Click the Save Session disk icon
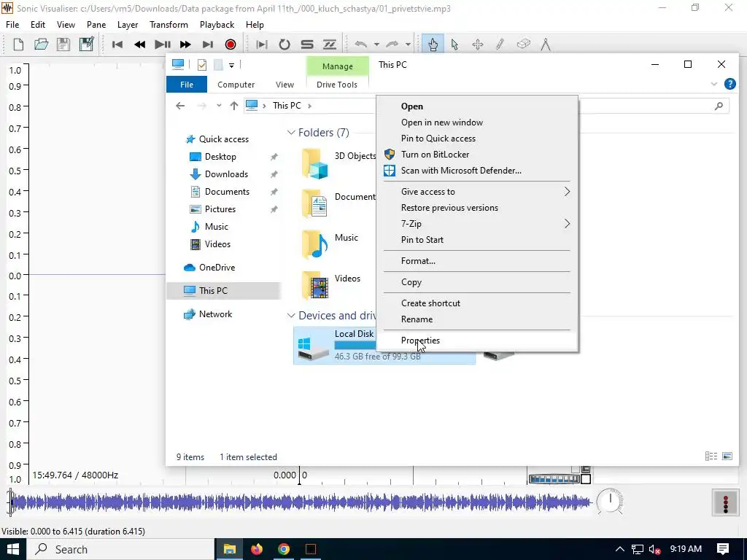747x560 pixels. point(63,44)
